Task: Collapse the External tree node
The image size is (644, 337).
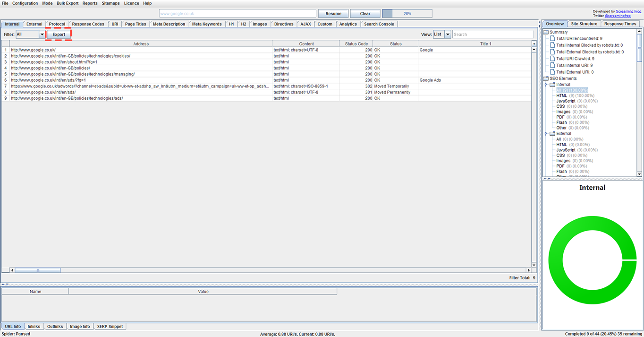Action: (546, 134)
